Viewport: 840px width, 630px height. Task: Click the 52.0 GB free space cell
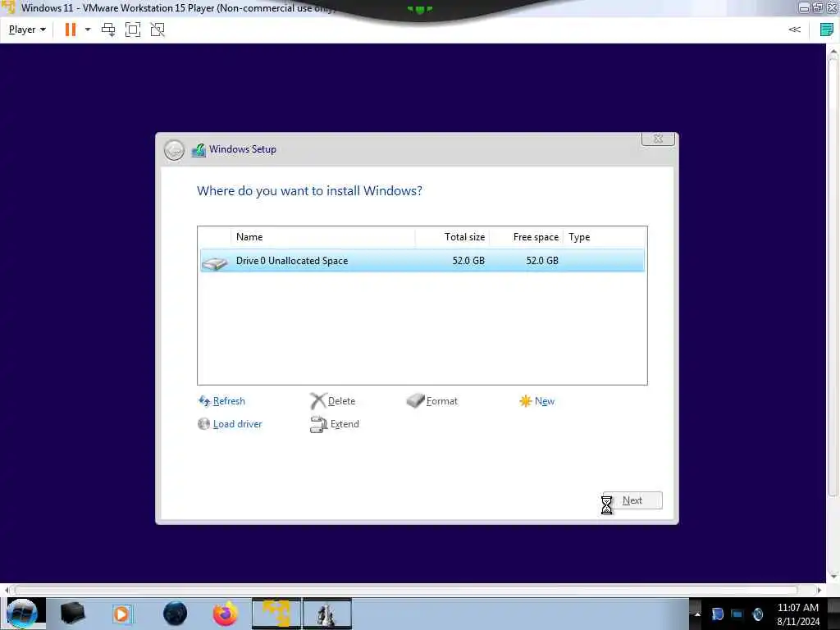click(542, 261)
